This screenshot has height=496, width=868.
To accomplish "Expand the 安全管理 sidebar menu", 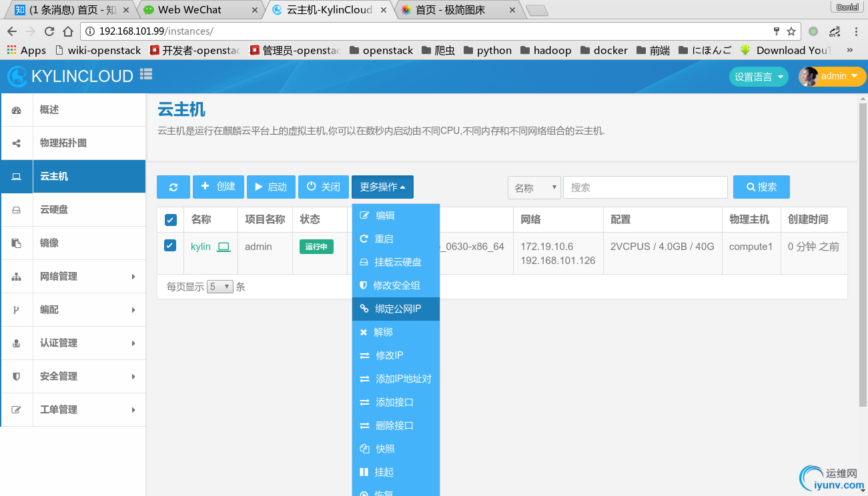I will (134, 377).
